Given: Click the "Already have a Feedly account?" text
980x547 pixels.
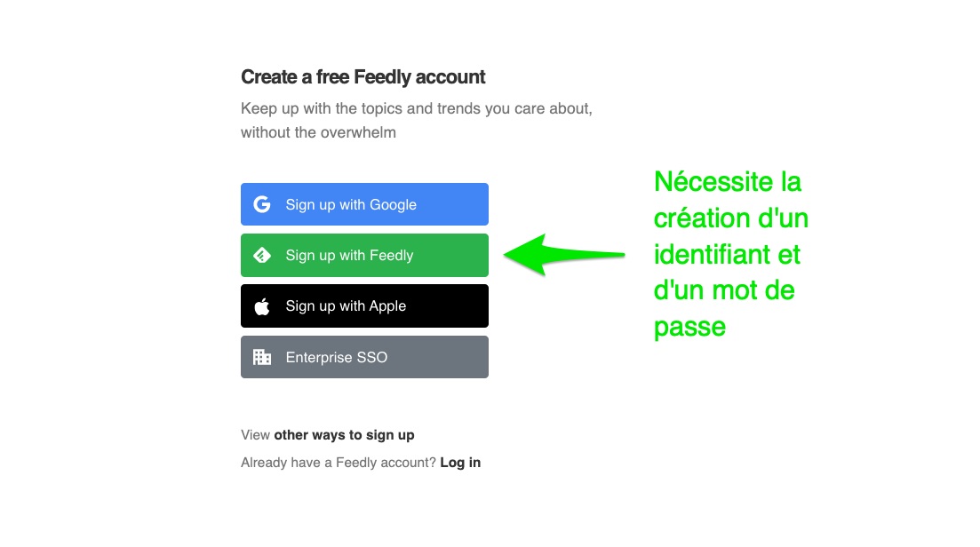Looking at the screenshot, I should click(x=339, y=463).
